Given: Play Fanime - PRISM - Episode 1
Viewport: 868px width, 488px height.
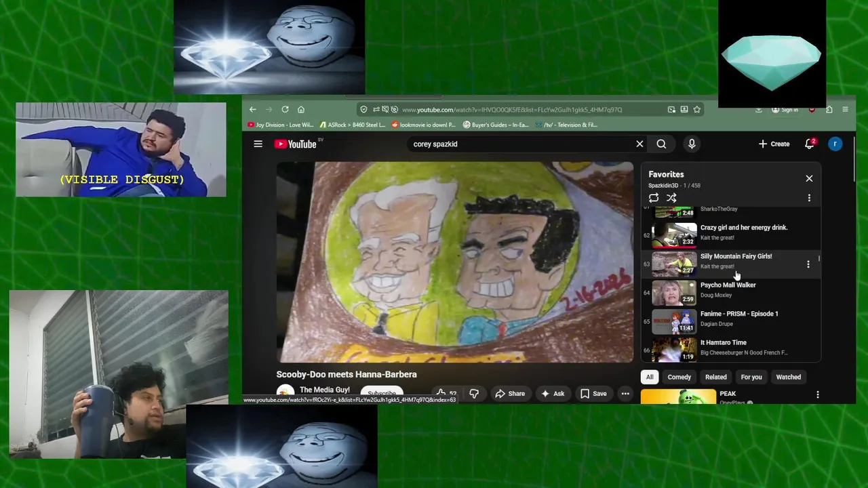Looking at the screenshot, I should click(x=739, y=314).
